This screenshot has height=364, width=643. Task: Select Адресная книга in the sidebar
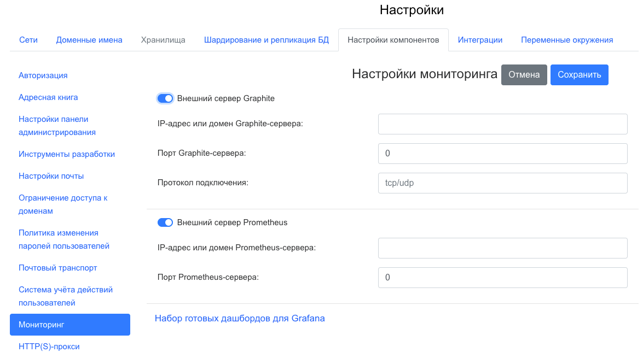[x=48, y=97]
